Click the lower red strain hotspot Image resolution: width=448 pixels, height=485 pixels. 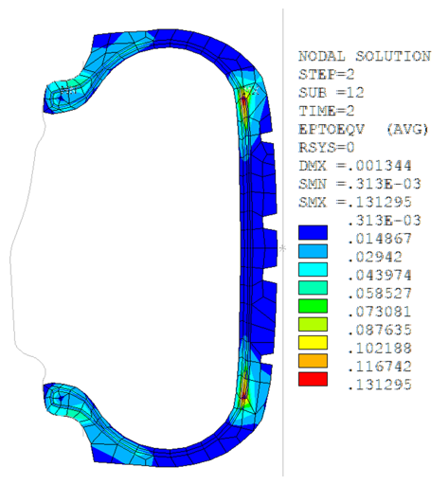tap(243, 395)
